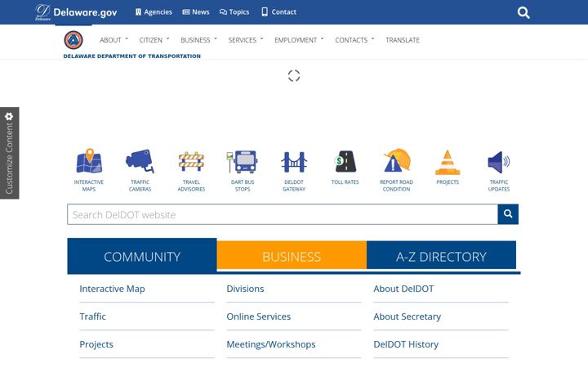
Task: Click the DelDOT round seal logo
Action: (73, 40)
